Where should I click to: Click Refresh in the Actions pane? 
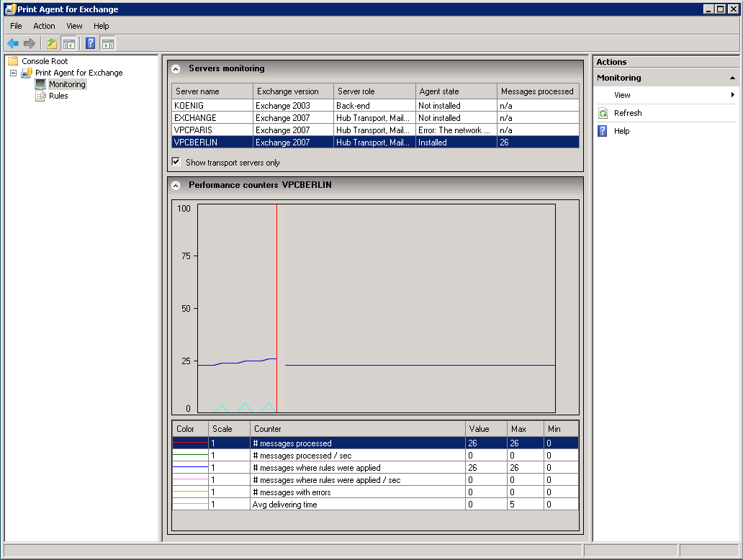click(628, 113)
